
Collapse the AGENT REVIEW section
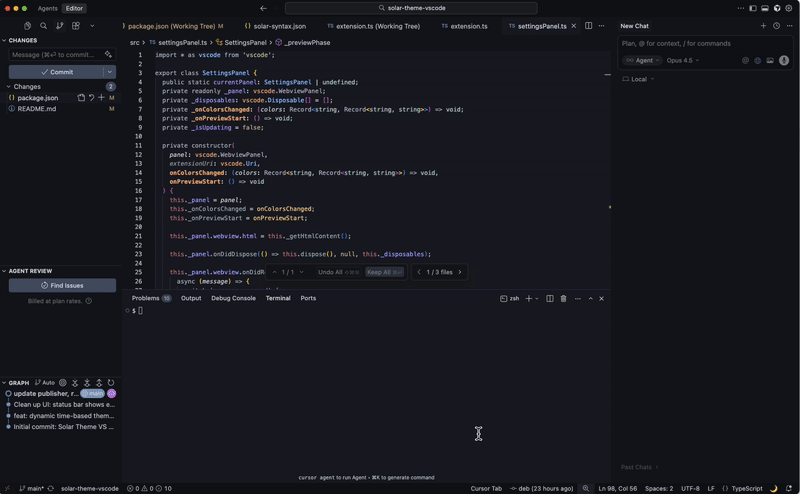point(30,271)
